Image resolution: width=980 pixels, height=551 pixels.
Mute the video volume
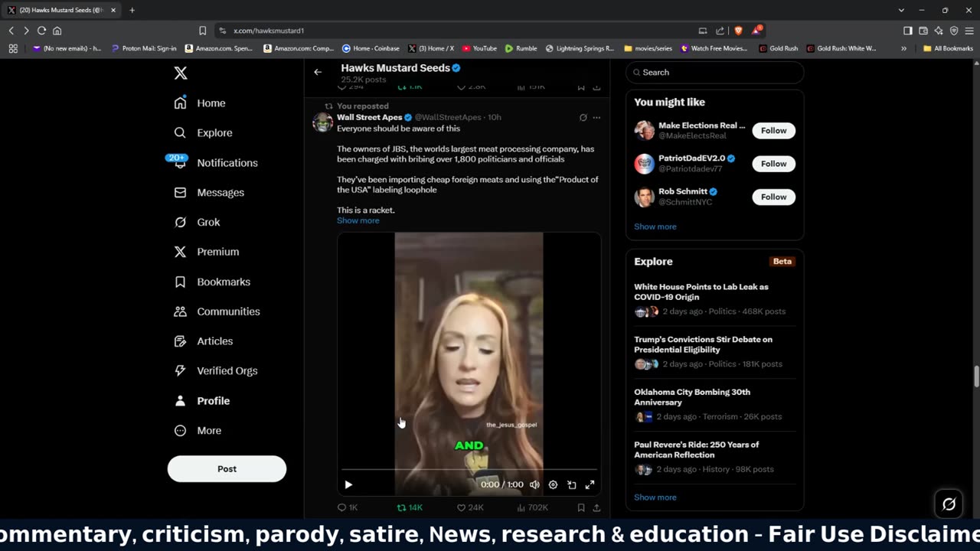(534, 484)
